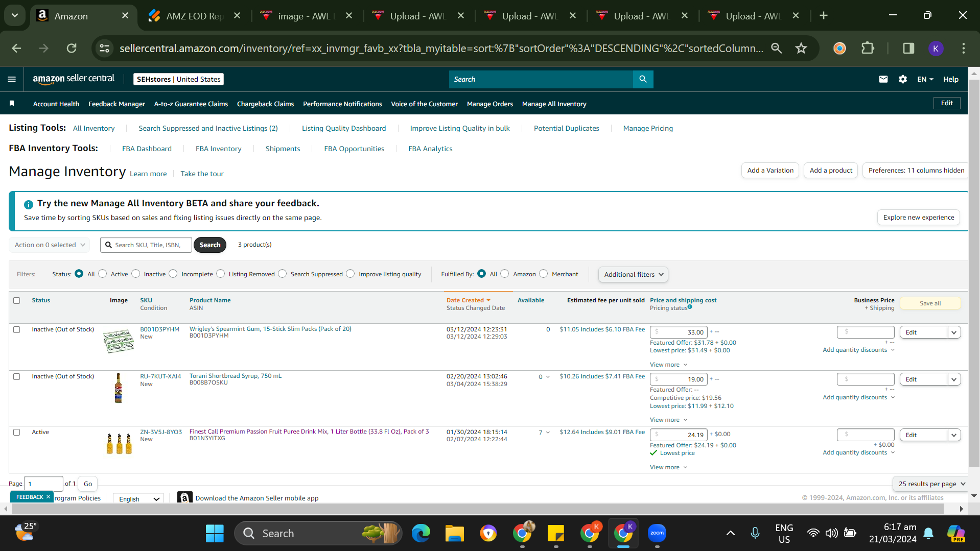
Task: Check the Finest Call Passion Fruit row checkbox
Action: [17, 433]
